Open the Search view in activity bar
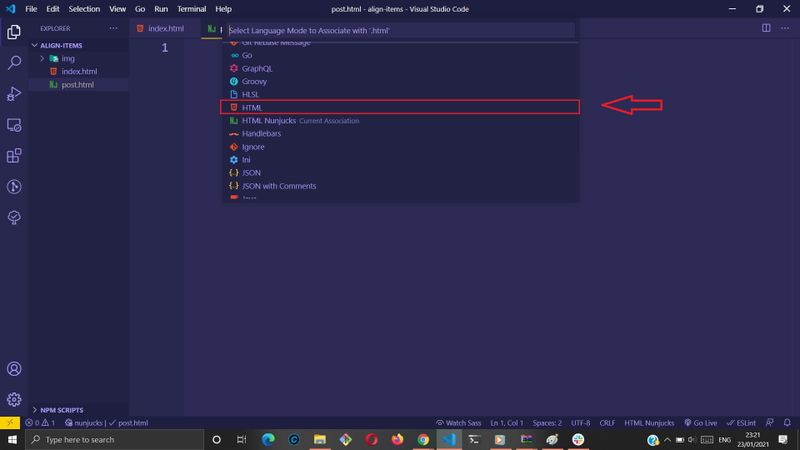800x450 pixels. tap(14, 62)
